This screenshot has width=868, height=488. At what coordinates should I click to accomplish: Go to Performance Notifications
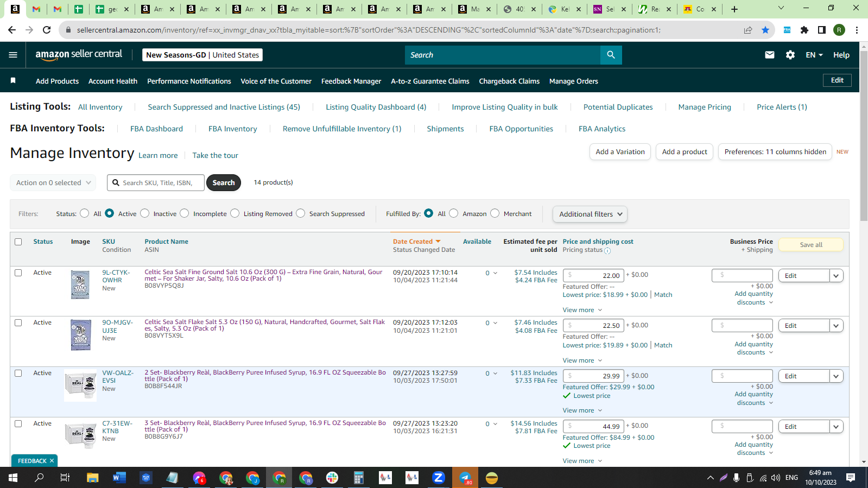coord(189,81)
